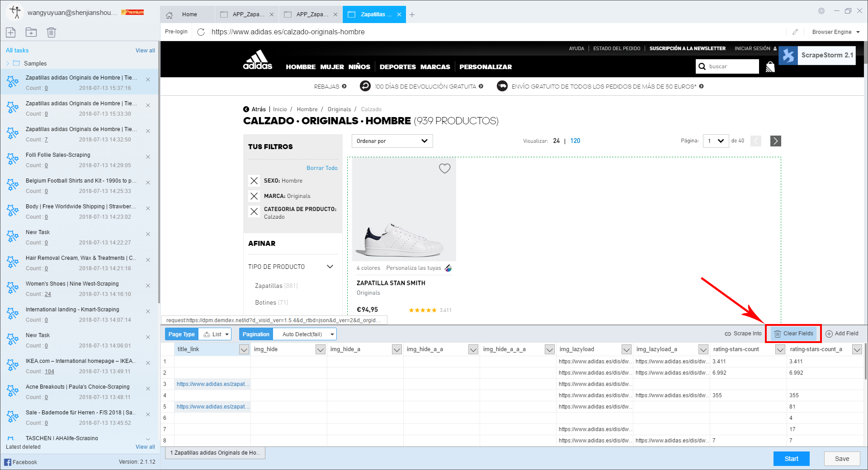868x470 pixels.
Task: Click the Save button
Action: click(842, 459)
